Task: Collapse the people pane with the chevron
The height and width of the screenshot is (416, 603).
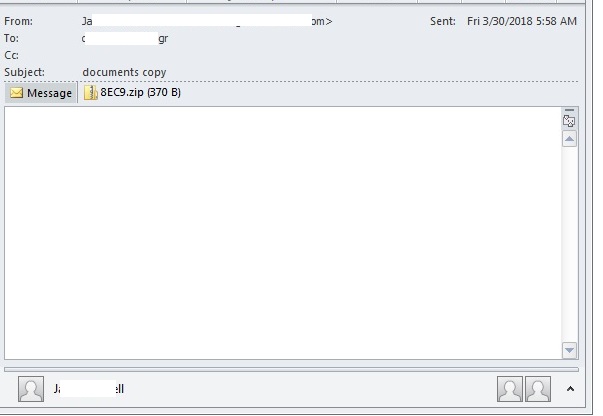Action: [570, 389]
